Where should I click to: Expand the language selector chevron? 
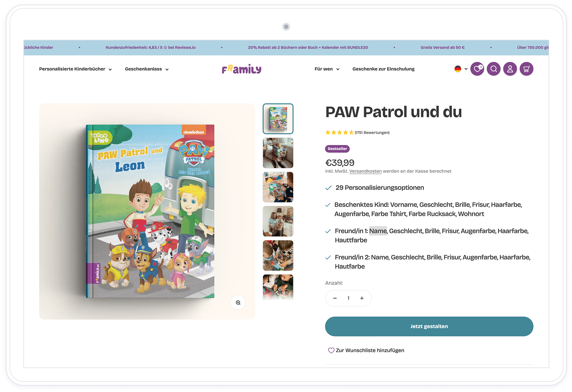[466, 69]
